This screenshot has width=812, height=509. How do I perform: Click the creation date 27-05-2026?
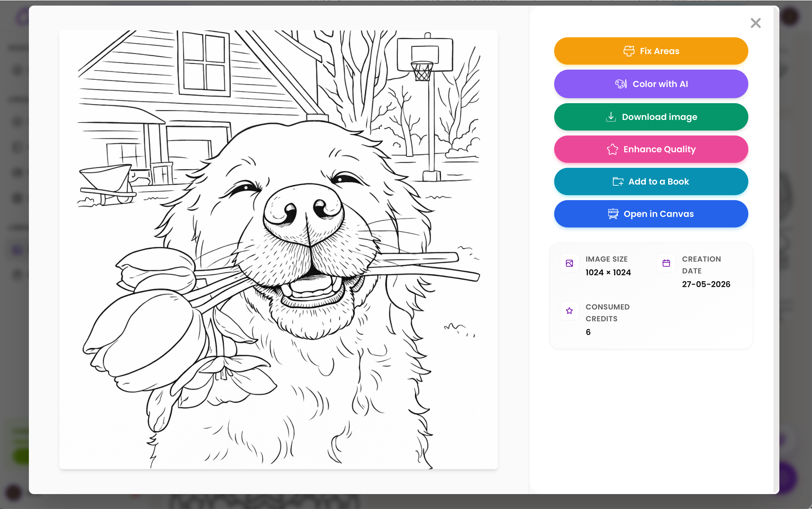(706, 284)
